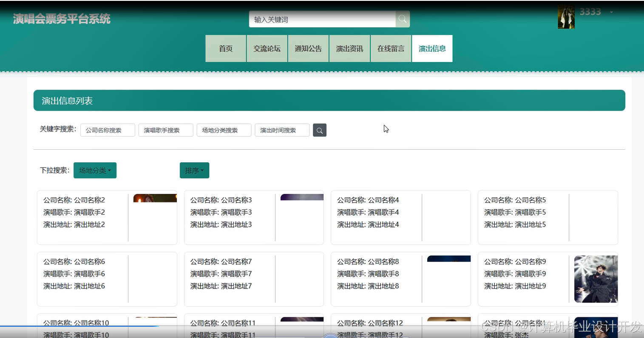
Task: Select the 演出信息 tab
Action: pyautogui.click(x=432, y=48)
